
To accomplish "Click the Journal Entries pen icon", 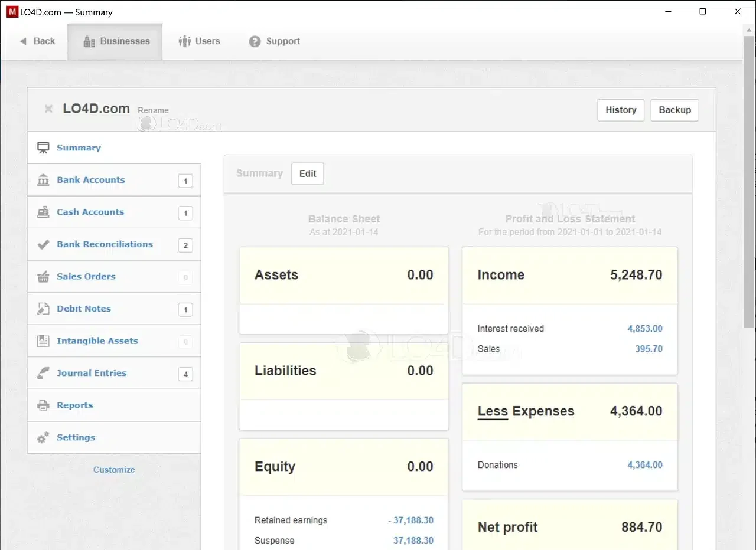I will click(43, 373).
